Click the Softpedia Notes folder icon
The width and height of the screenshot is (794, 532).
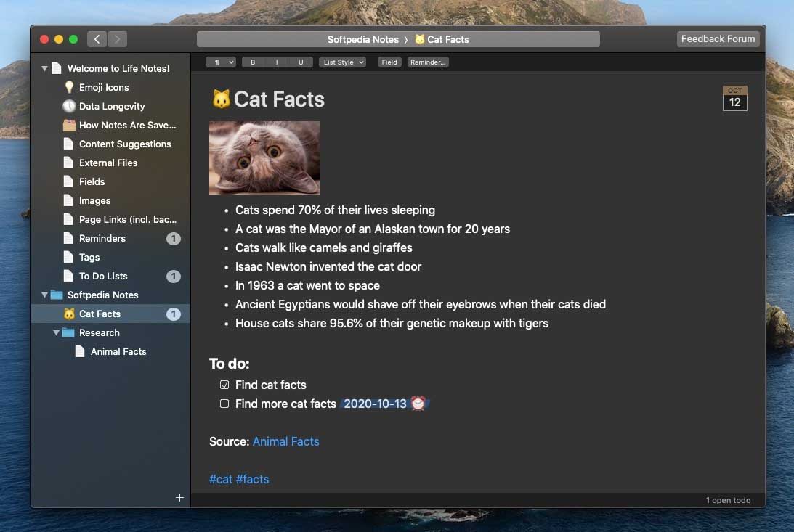click(57, 295)
